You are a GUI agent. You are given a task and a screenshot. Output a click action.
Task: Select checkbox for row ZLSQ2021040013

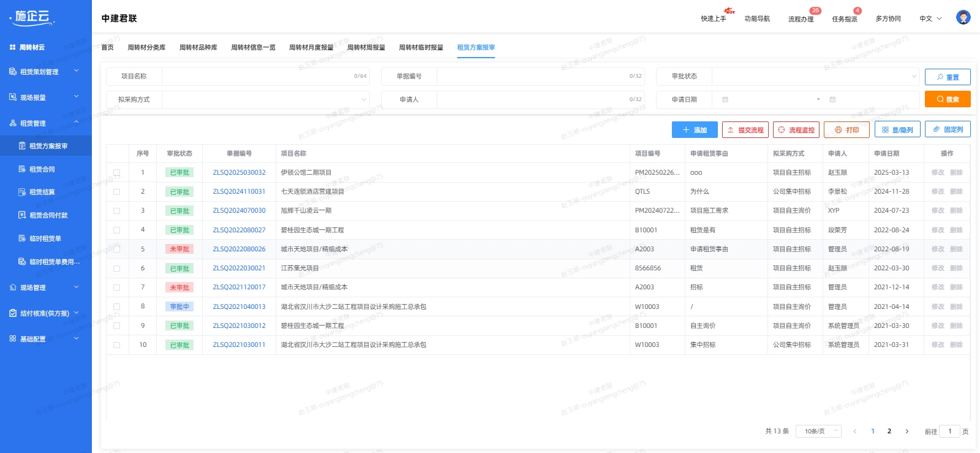tap(116, 306)
